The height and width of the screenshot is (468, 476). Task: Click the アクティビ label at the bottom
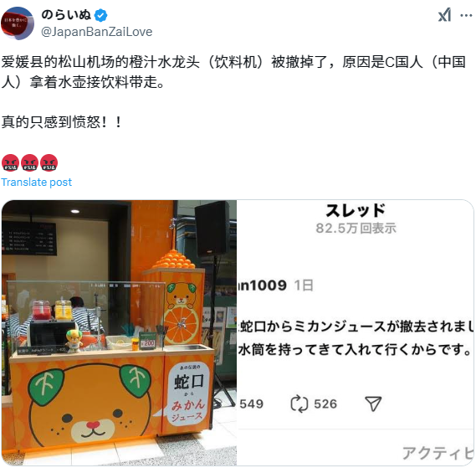coord(438,453)
